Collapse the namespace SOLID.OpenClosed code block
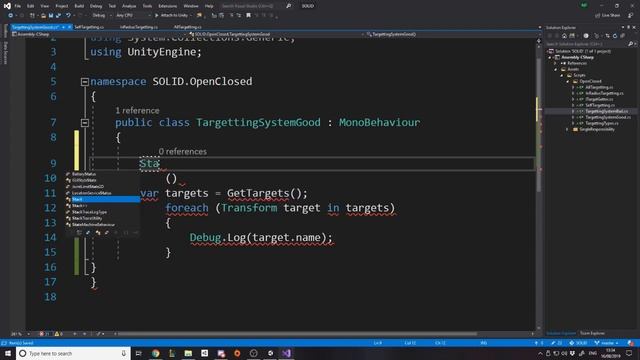 coord(85,82)
